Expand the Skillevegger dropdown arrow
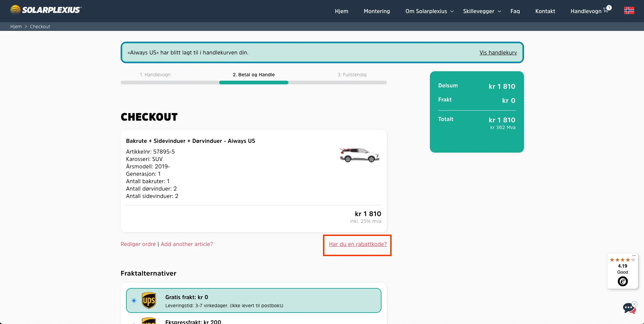The image size is (644, 324). [x=499, y=11]
